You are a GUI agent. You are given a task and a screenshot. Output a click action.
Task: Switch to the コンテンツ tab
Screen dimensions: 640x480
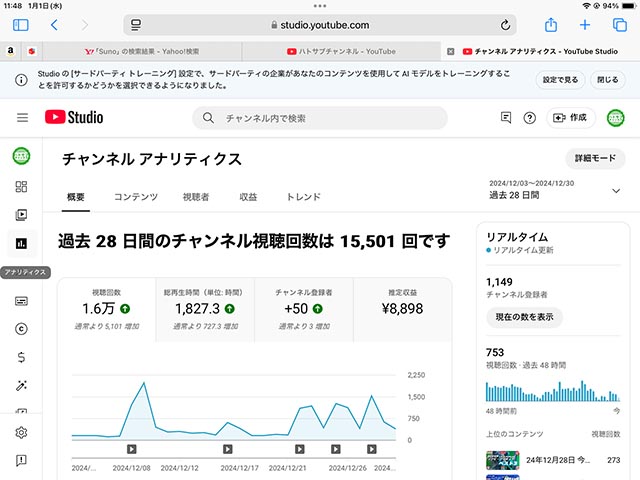pos(136,197)
